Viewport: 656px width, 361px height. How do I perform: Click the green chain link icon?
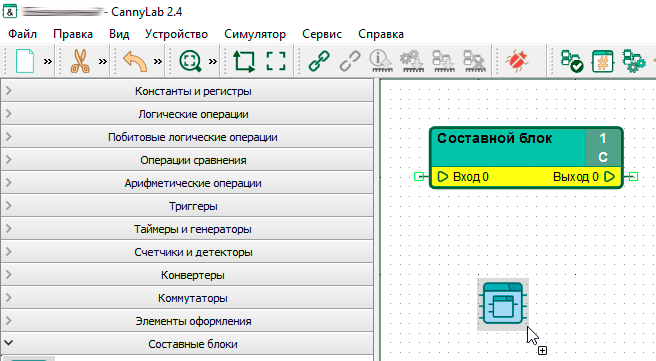click(x=319, y=61)
